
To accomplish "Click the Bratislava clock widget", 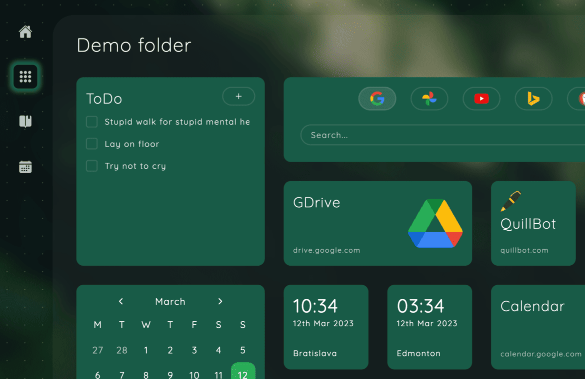I will 326,327.
